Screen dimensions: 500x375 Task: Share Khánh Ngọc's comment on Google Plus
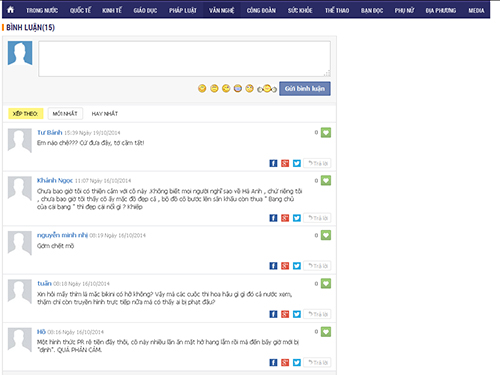click(285, 218)
